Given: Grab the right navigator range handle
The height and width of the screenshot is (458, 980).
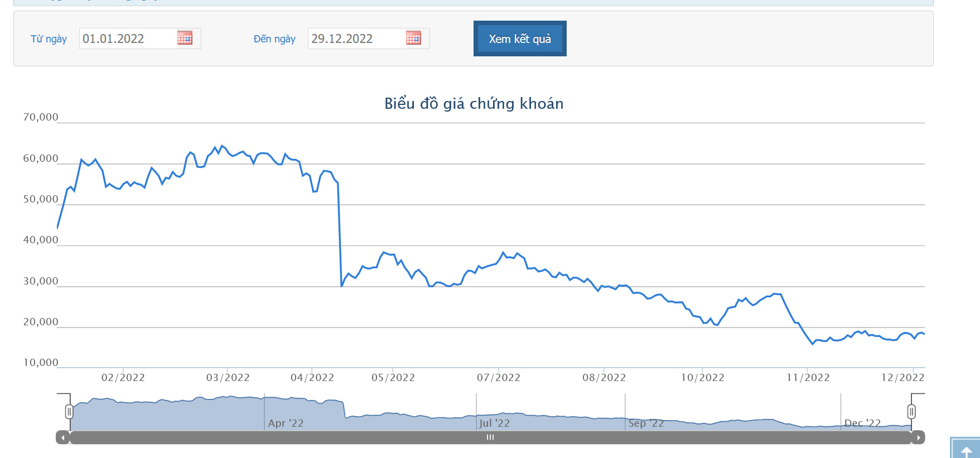Looking at the screenshot, I should (911, 412).
